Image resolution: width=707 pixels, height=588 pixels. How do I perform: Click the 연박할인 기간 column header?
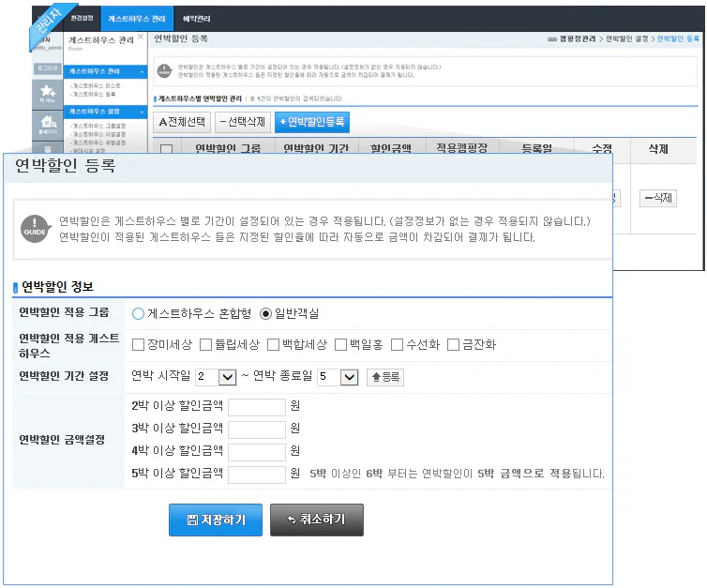point(316,148)
